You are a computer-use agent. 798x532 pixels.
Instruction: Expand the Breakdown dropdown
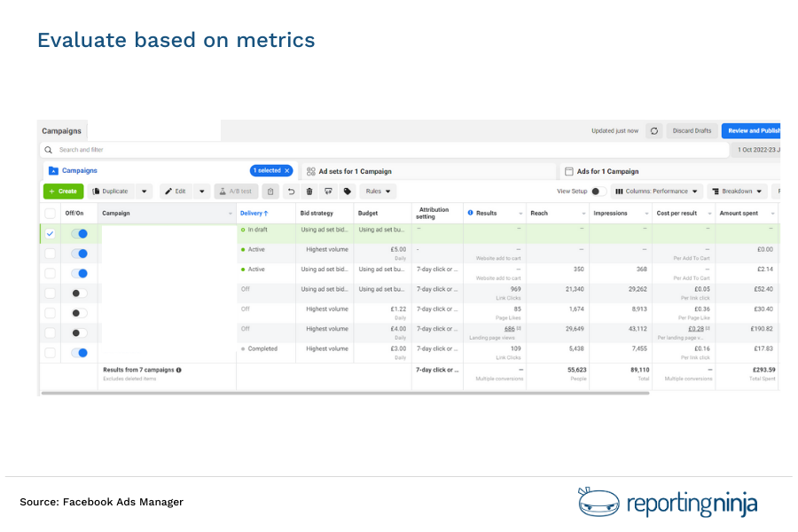(739, 191)
